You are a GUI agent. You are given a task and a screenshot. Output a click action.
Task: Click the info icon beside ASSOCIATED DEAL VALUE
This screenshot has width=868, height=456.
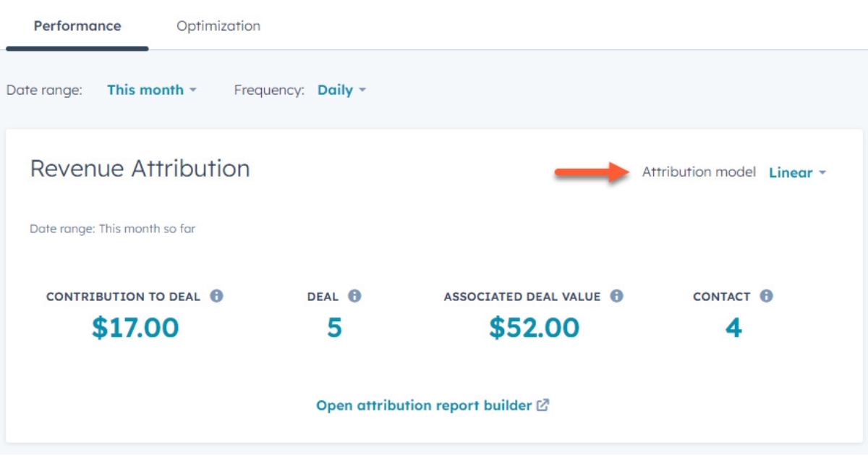click(x=616, y=295)
